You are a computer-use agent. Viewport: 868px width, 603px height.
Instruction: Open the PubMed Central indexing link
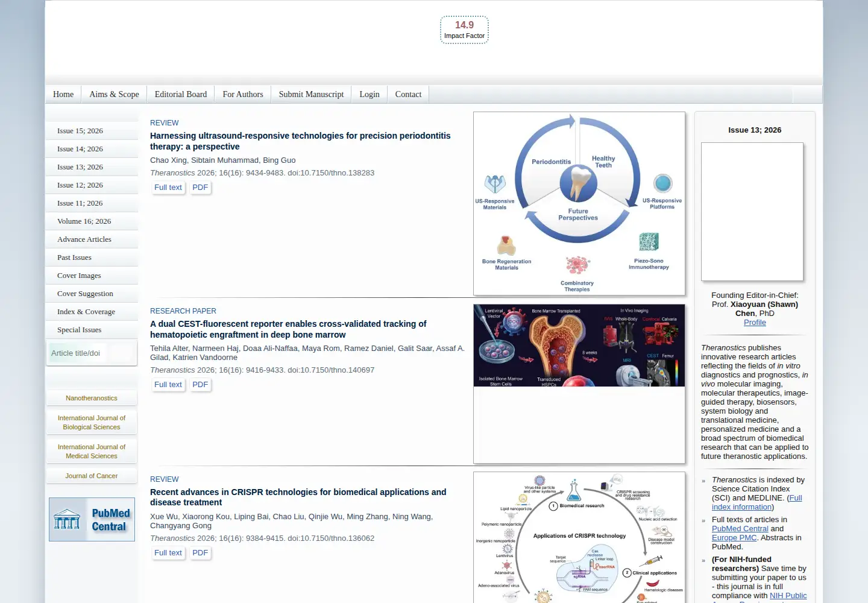click(x=740, y=529)
